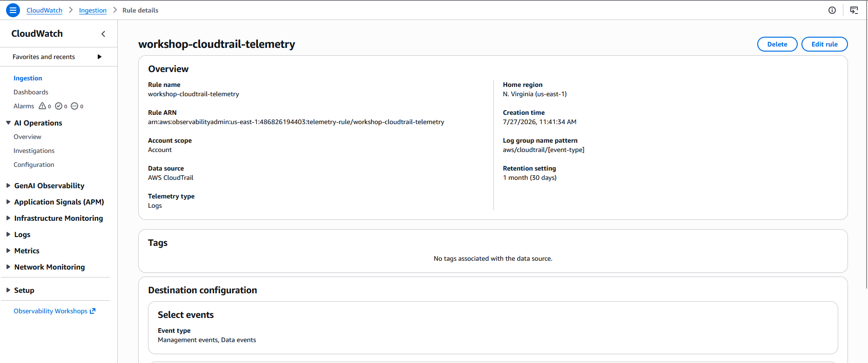
Task: Expand the Metrics section
Action: coord(8,251)
